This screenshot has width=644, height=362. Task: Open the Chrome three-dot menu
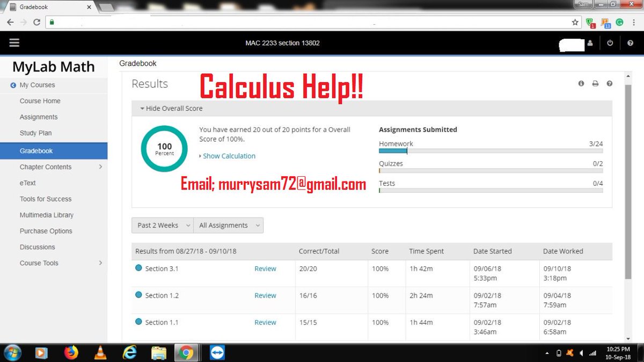634,23
